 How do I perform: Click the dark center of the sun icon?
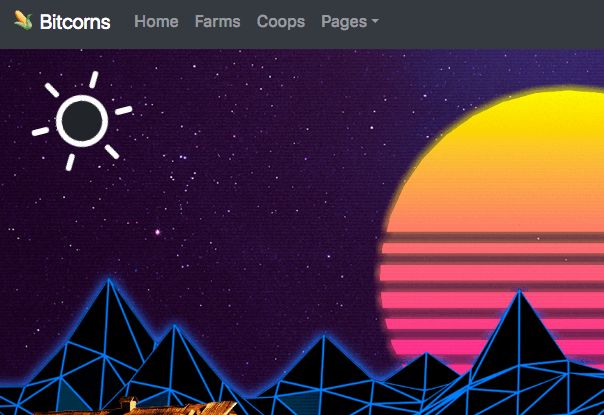click(82, 121)
